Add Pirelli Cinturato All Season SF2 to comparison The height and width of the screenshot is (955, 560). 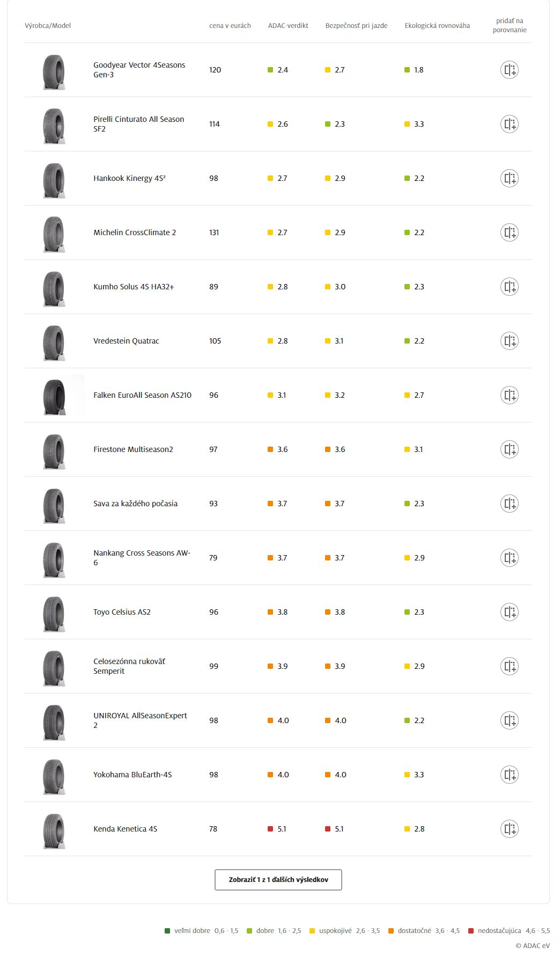pyautogui.click(x=509, y=124)
